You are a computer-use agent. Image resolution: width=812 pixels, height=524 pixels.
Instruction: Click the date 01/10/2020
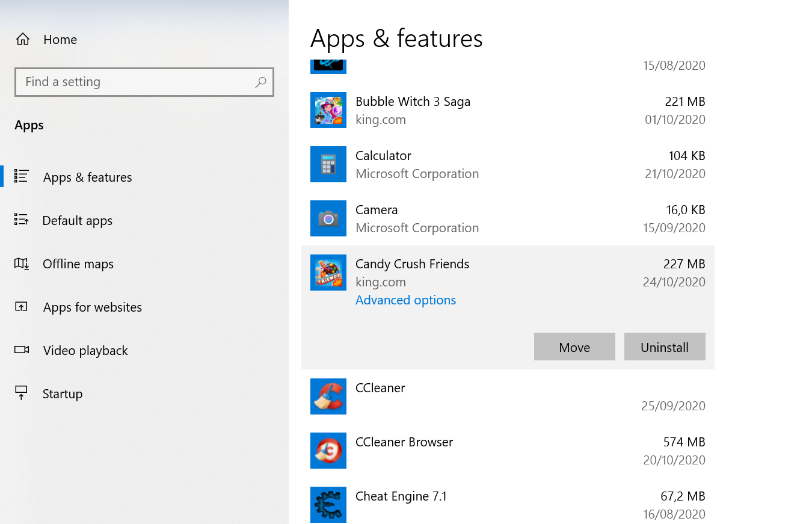coord(675,119)
